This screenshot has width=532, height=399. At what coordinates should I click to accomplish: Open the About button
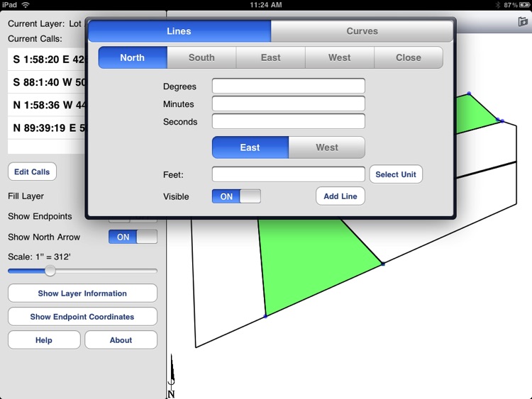[x=121, y=340]
